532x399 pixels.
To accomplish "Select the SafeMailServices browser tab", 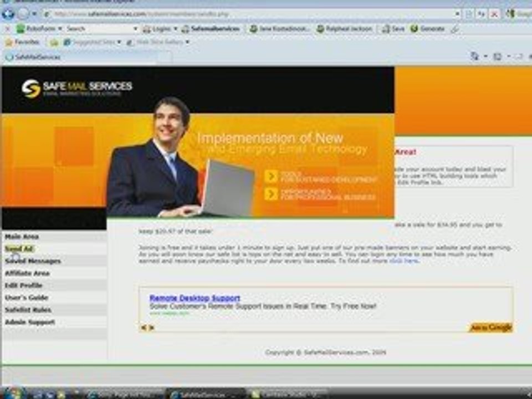I will coord(80,57).
